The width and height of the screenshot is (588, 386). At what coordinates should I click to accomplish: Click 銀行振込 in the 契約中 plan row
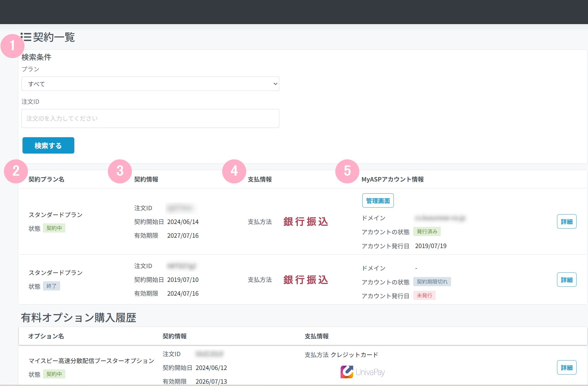coord(306,222)
